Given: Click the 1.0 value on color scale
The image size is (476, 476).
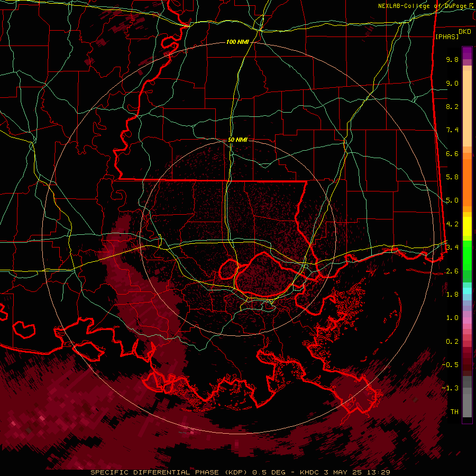Looking at the screenshot, I should 452,318.
